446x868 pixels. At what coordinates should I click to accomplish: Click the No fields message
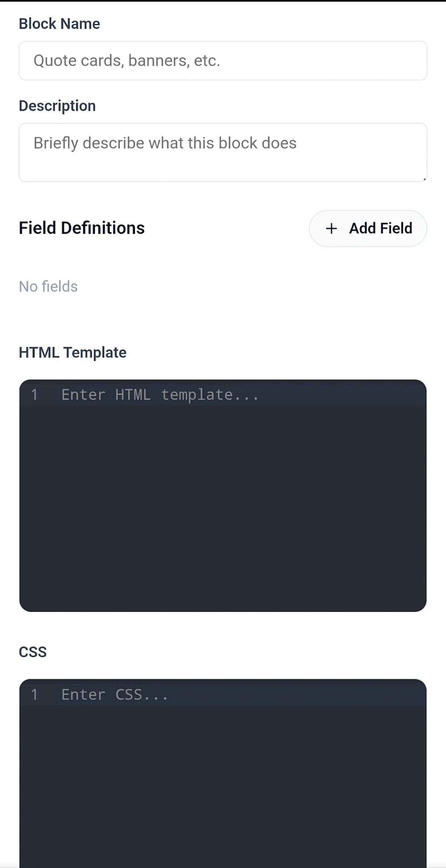pyautogui.click(x=48, y=287)
